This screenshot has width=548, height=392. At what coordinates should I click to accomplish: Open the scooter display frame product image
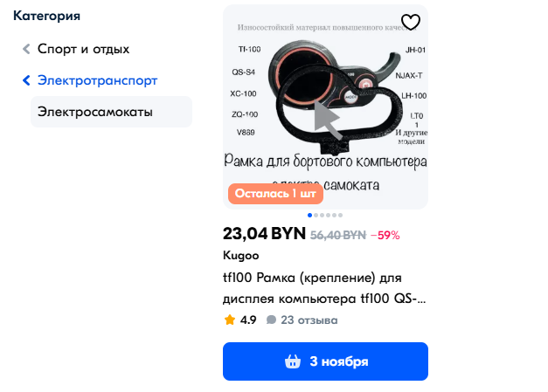pyautogui.click(x=325, y=107)
